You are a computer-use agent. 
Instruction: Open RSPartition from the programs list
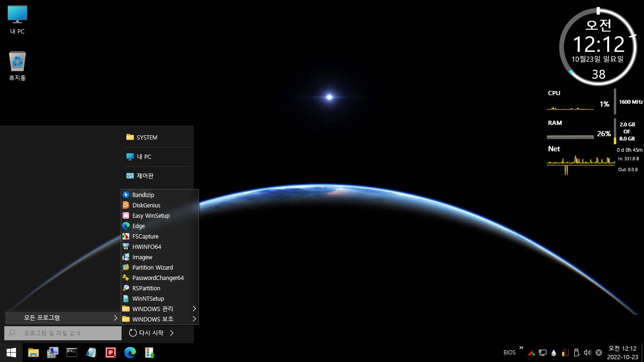point(160,288)
